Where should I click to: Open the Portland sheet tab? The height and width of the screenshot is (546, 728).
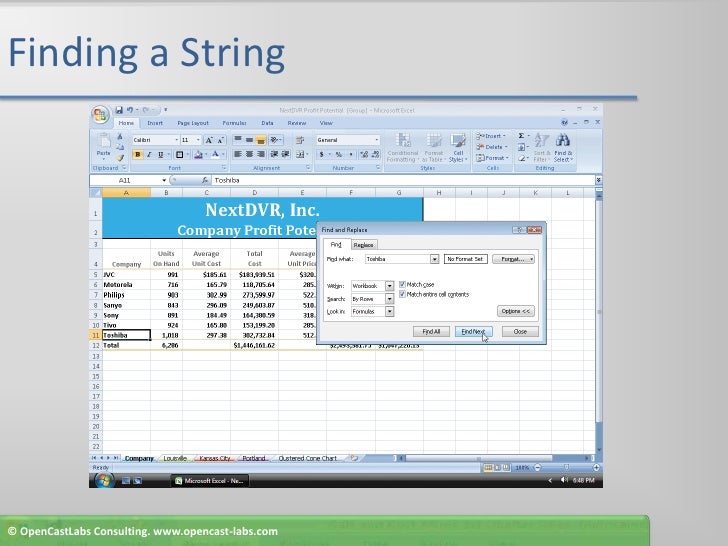tap(254, 458)
